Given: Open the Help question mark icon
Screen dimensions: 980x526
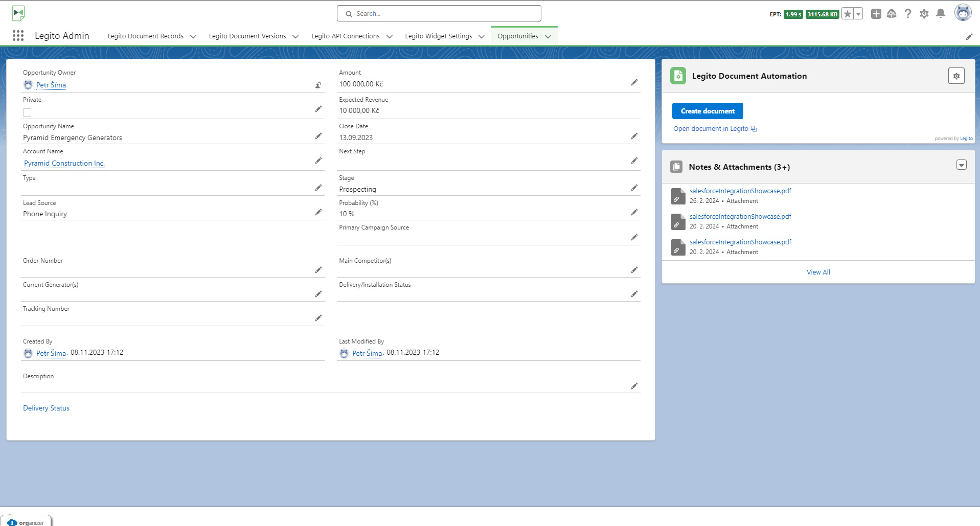Looking at the screenshot, I should (x=908, y=14).
